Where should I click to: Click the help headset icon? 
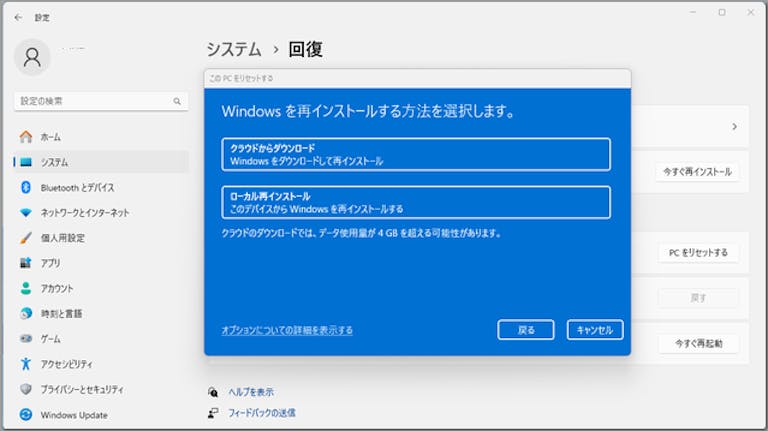click(213, 392)
